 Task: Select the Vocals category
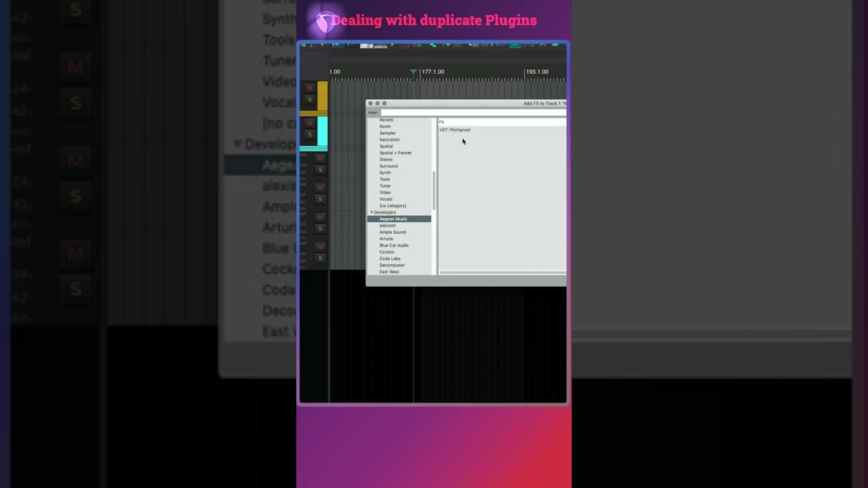(386, 199)
